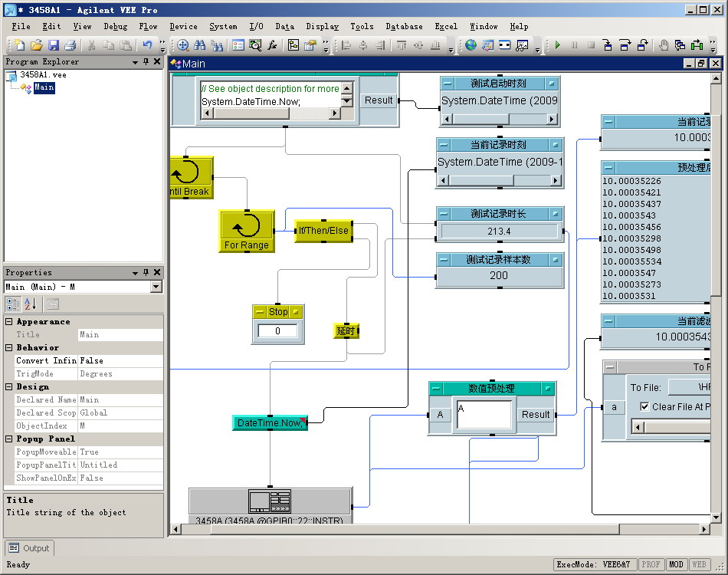Click the Step Out icon
The image size is (728, 575).
[x=643, y=45]
